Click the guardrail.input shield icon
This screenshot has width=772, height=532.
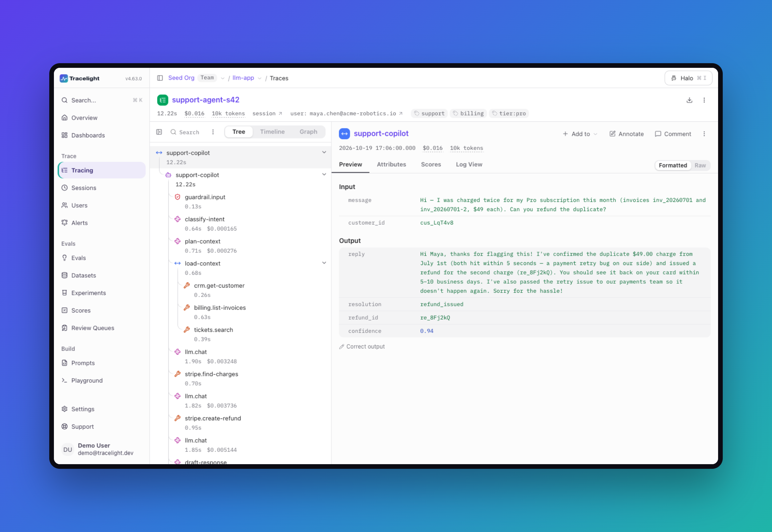point(177,197)
